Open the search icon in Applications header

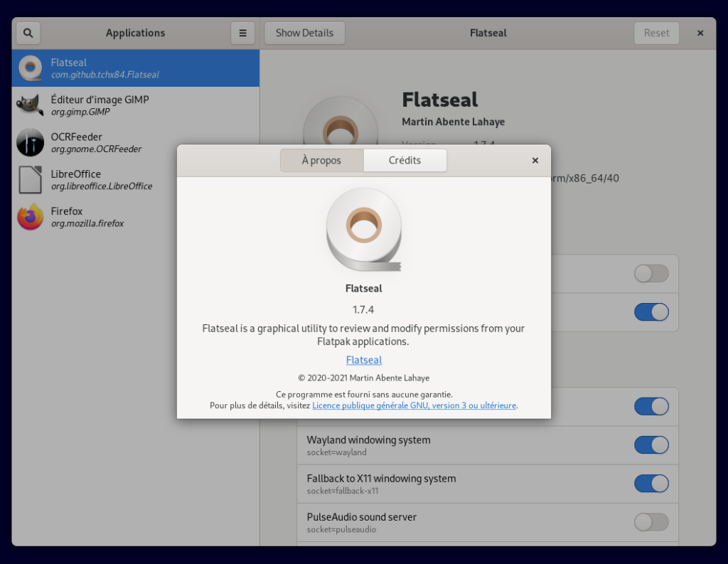28,33
